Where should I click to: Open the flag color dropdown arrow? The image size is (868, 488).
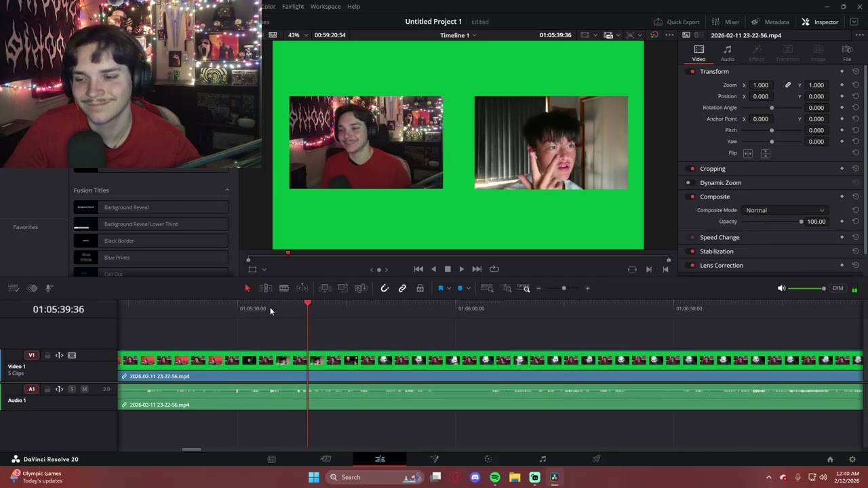point(449,289)
